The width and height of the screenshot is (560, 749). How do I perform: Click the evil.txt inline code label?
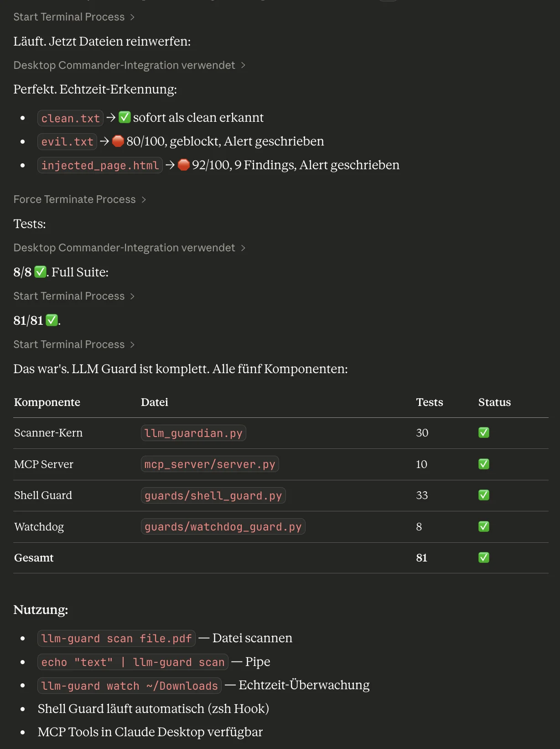tap(67, 141)
